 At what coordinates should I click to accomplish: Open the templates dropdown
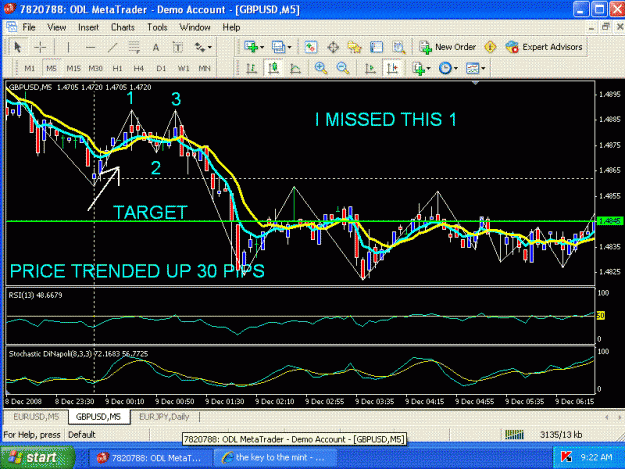pos(476,69)
